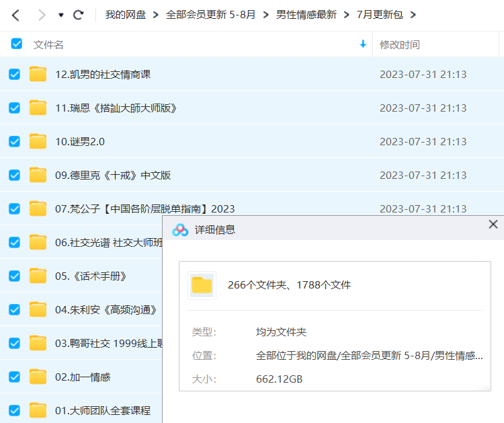Open the navigation history dropdown arrow
Image resolution: width=504 pixels, height=423 pixels.
click(60, 15)
